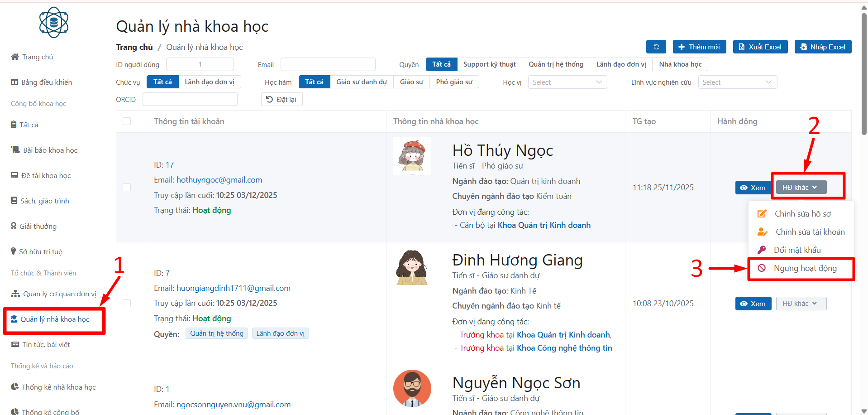Click the home icon beside Trang chủ
Screen dimensions: 868x415
pyautogui.click(x=15, y=57)
